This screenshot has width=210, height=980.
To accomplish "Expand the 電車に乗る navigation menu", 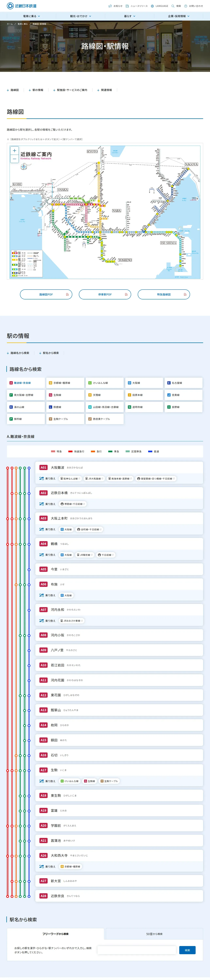I will click(31, 16).
